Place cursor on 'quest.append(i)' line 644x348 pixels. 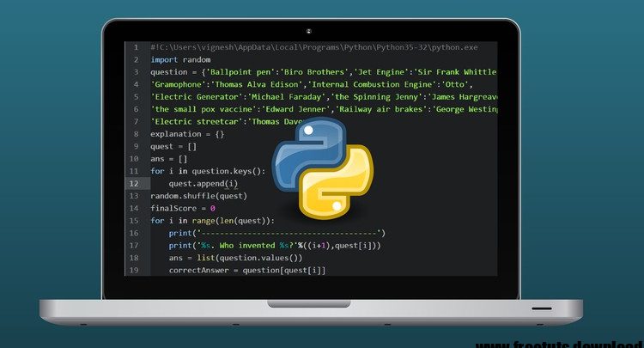point(204,184)
